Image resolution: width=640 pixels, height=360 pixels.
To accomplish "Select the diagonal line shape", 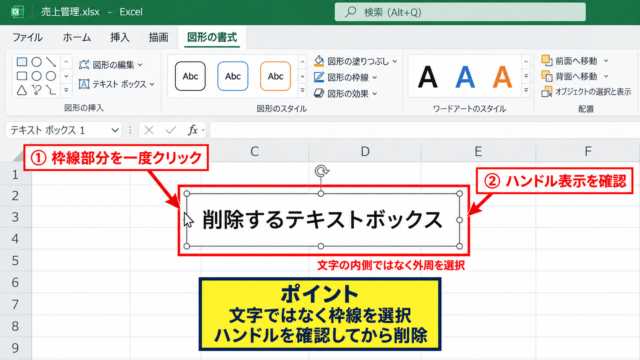I will (x=51, y=62).
